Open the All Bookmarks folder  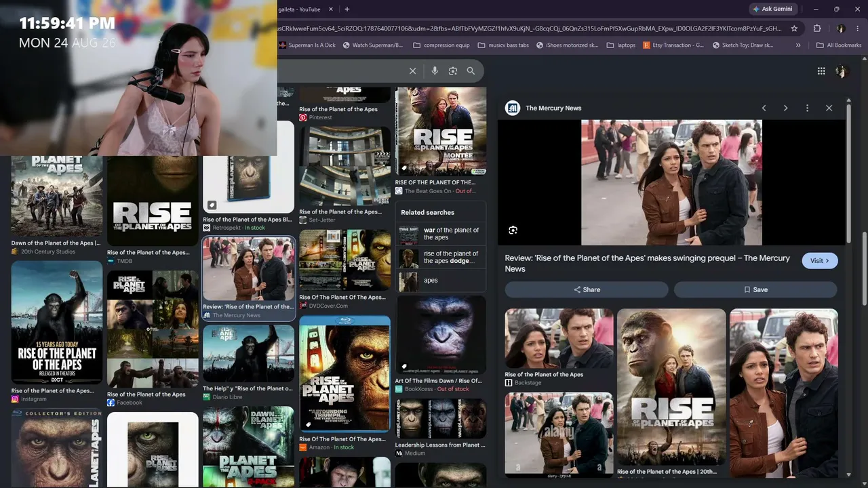[839, 45]
